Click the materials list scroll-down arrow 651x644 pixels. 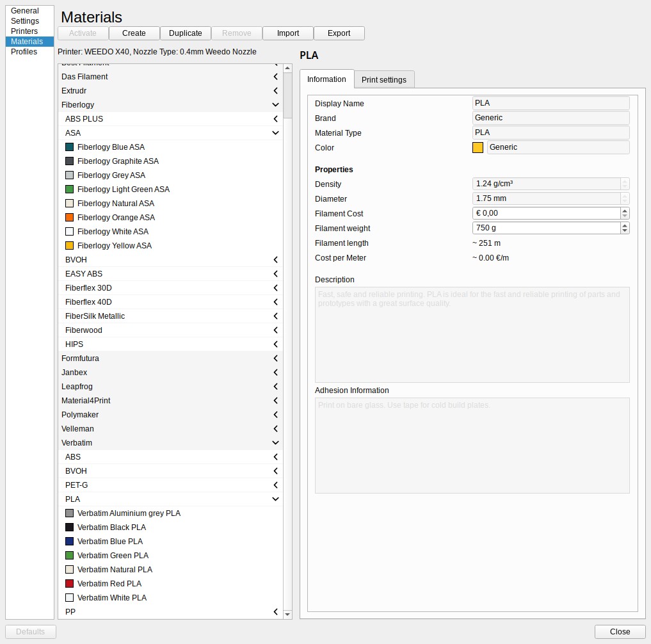click(287, 614)
